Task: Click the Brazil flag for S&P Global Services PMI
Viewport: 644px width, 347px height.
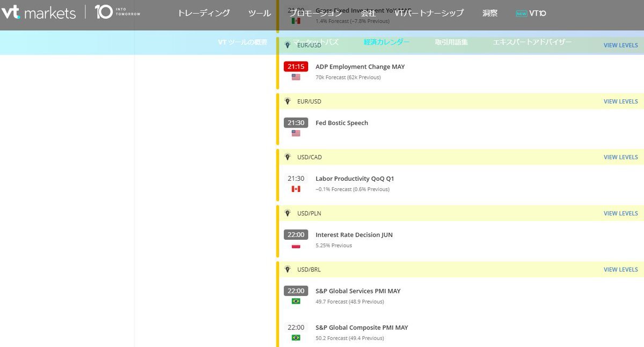Action: (296, 301)
